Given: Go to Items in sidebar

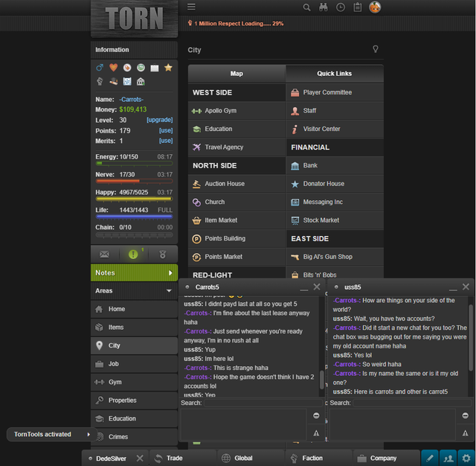Looking at the screenshot, I should 134,328.
